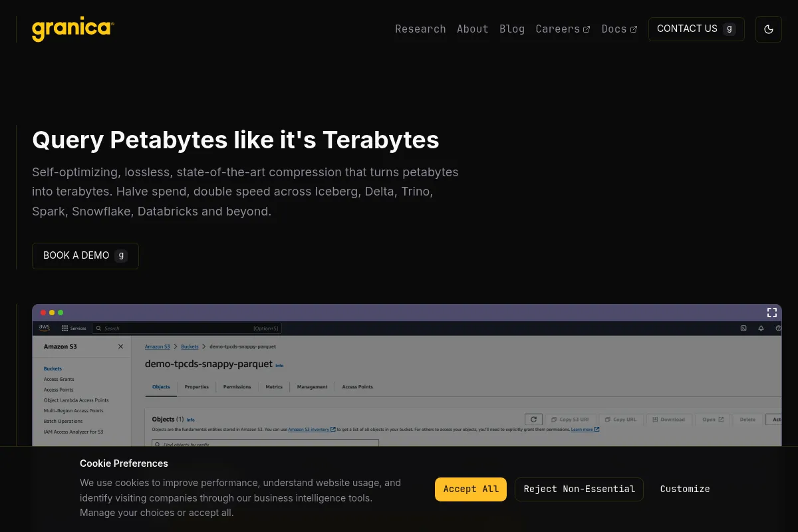
Task: Open Customize cookie preferences
Action: pos(685,489)
